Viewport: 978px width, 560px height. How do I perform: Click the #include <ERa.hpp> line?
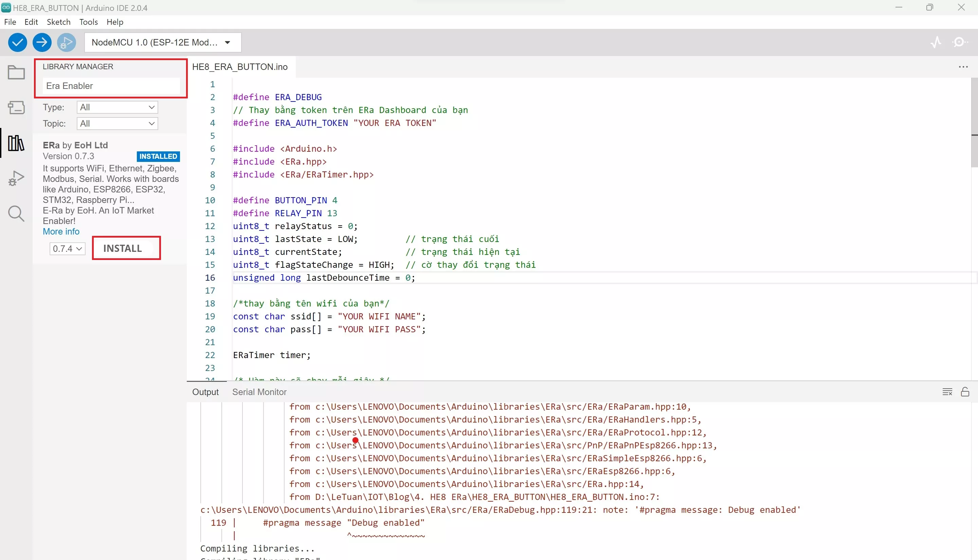(x=280, y=162)
